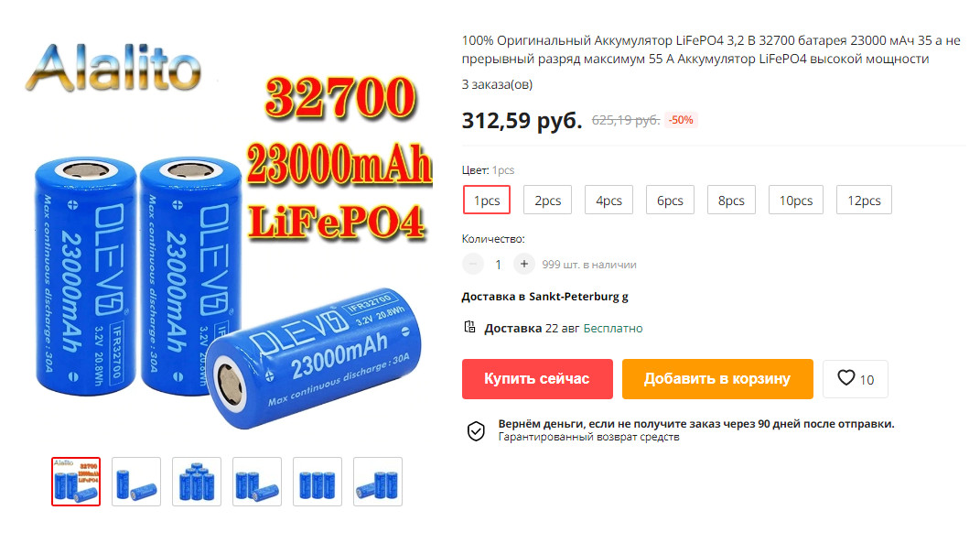Click the quantity number field

tap(498, 265)
